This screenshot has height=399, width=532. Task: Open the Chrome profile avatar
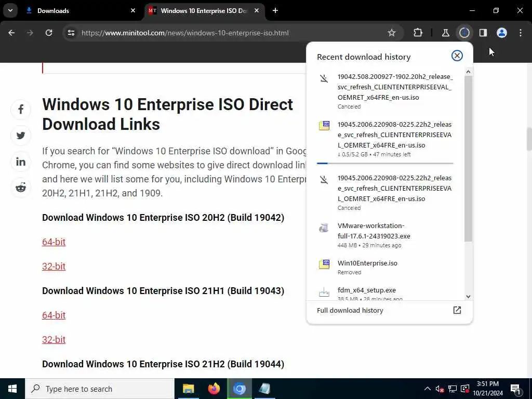click(x=502, y=33)
